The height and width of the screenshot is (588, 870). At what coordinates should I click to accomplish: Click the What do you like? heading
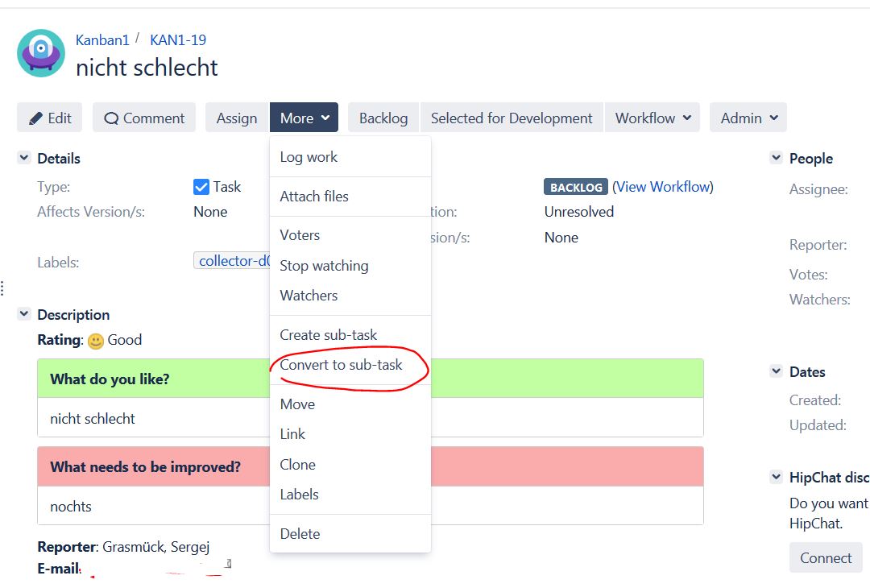point(110,379)
